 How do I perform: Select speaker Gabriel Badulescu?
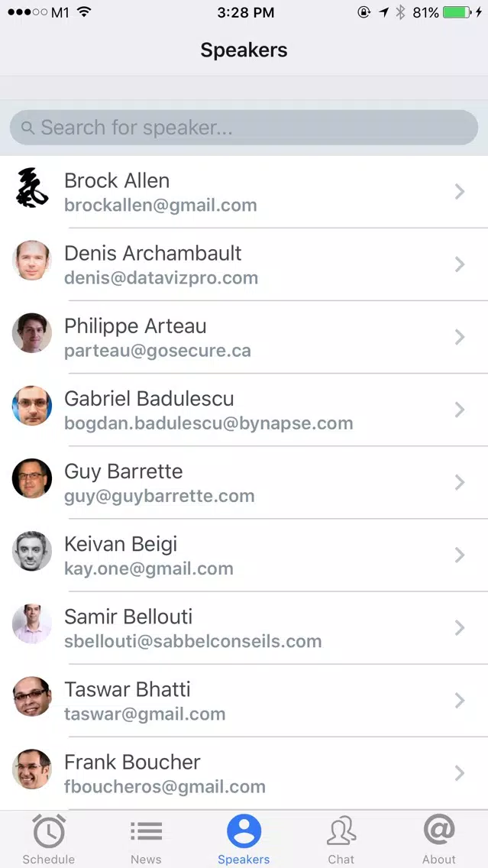(244, 410)
